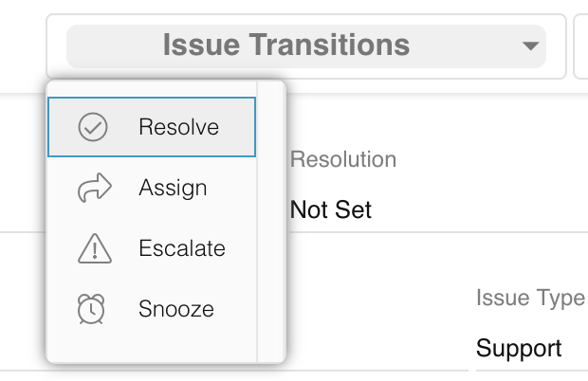Click the Snooze text label
The width and height of the screenshot is (588, 381).
pyautogui.click(x=176, y=309)
